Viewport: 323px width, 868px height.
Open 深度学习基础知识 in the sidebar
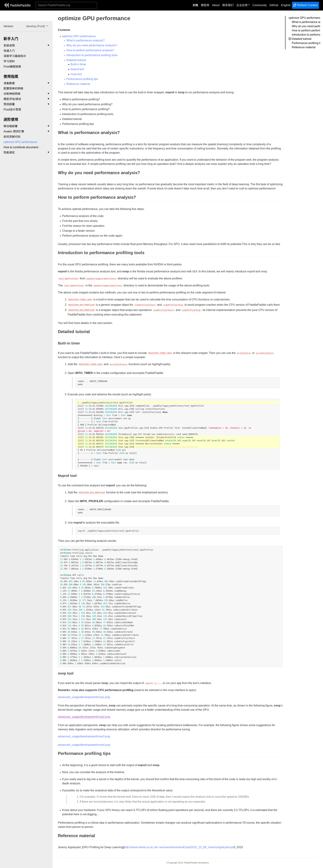15,56
